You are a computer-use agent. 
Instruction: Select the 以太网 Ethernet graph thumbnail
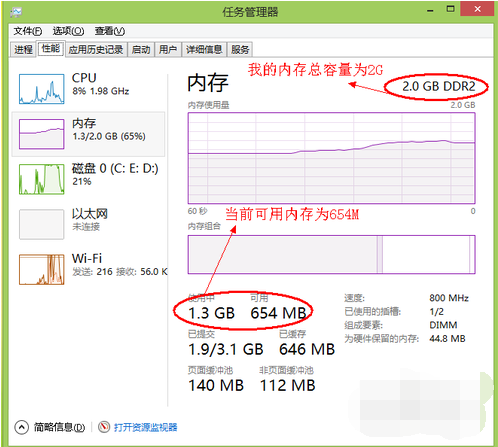coord(42,224)
